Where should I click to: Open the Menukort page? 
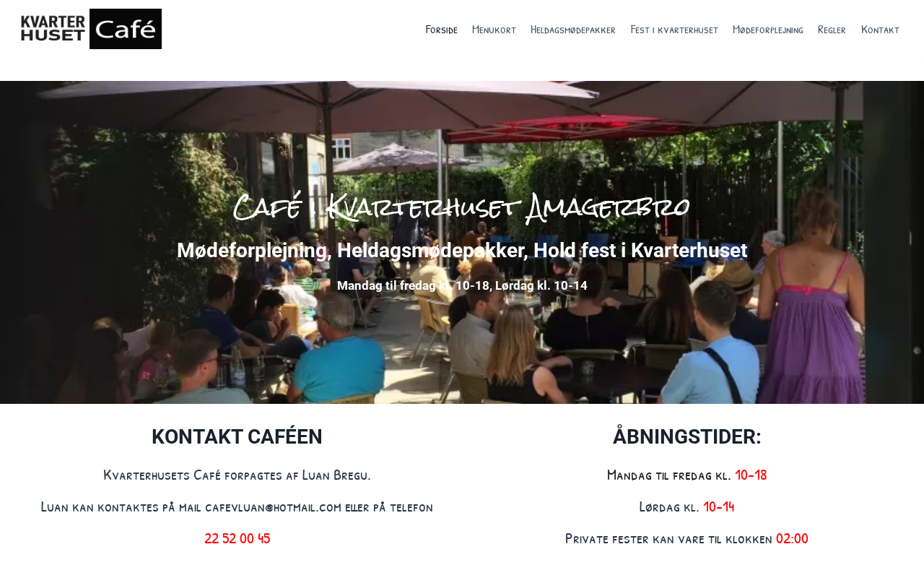[494, 30]
